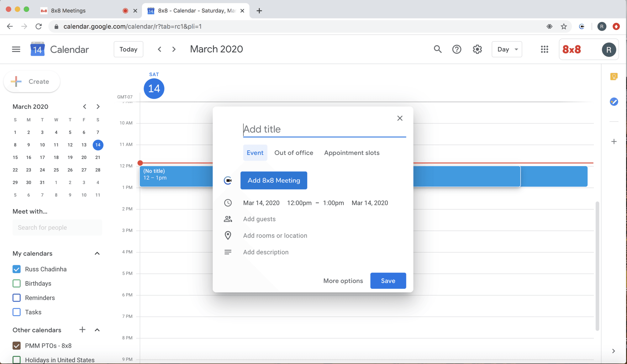The image size is (627, 364).
Task: Change end time 1:00pm
Action: pyautogui.click(x=333, y=203)
